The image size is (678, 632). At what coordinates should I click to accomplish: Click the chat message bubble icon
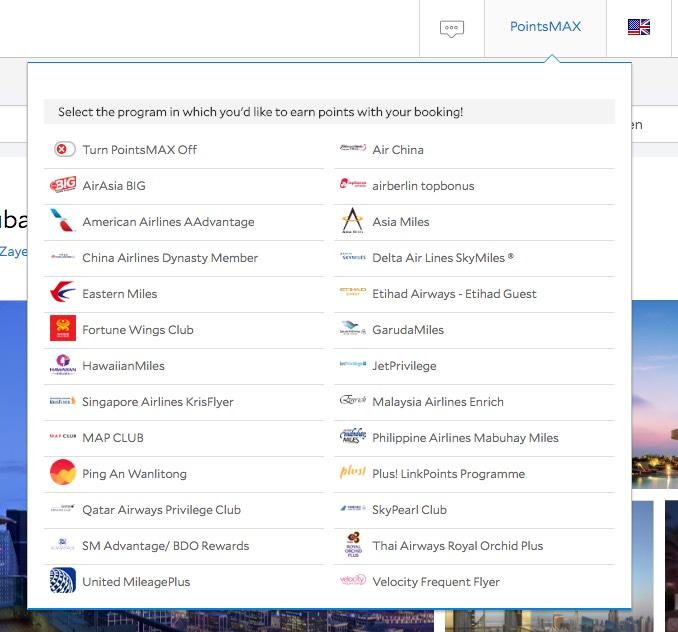tap(452, 29)
